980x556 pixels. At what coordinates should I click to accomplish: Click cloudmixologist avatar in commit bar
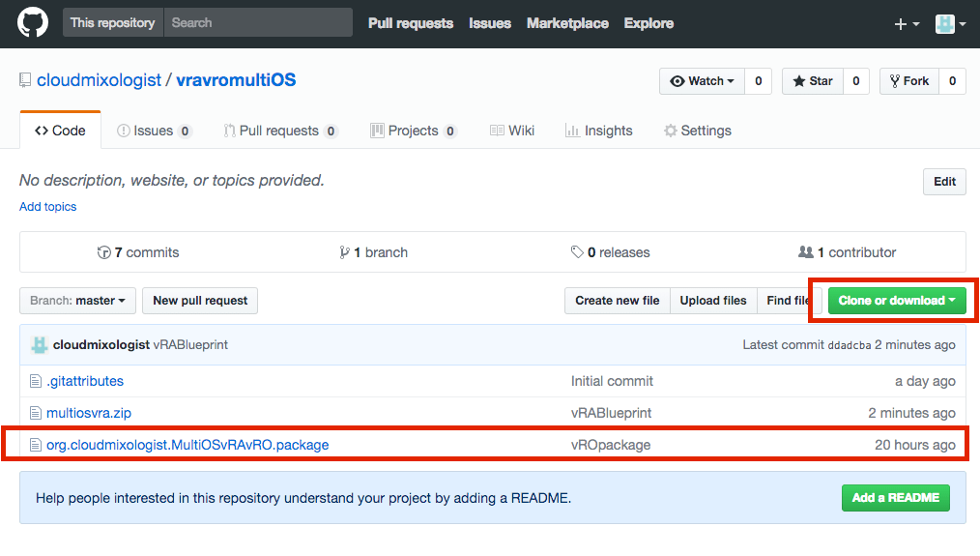(40, 344)
